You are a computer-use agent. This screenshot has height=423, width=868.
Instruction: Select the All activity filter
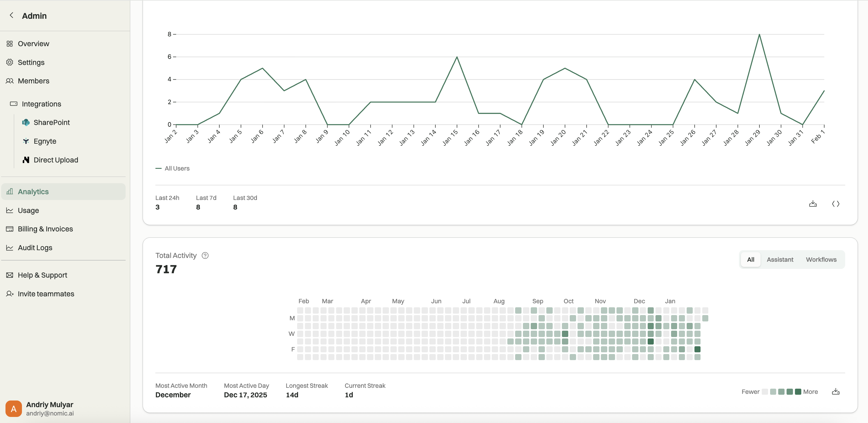point(750,260)
